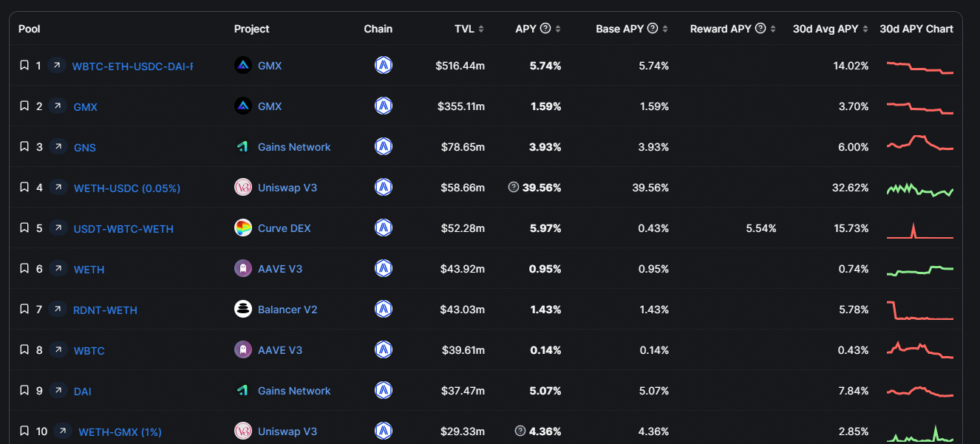
Task: Bookmark the WETH pool row 6
Action: (x=24, y=269)
